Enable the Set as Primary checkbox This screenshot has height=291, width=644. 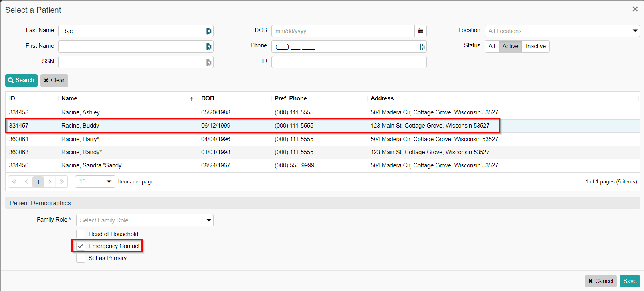click(x=81, y=258)
